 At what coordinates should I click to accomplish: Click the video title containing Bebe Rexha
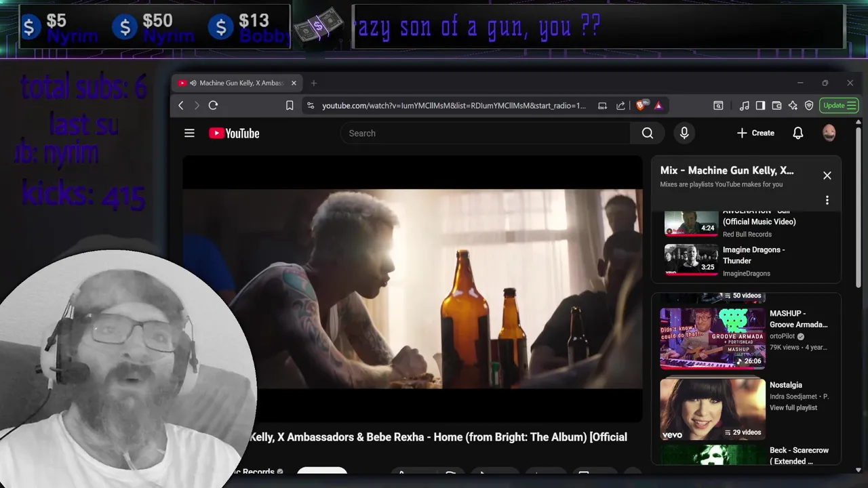[x=438, y=437]
